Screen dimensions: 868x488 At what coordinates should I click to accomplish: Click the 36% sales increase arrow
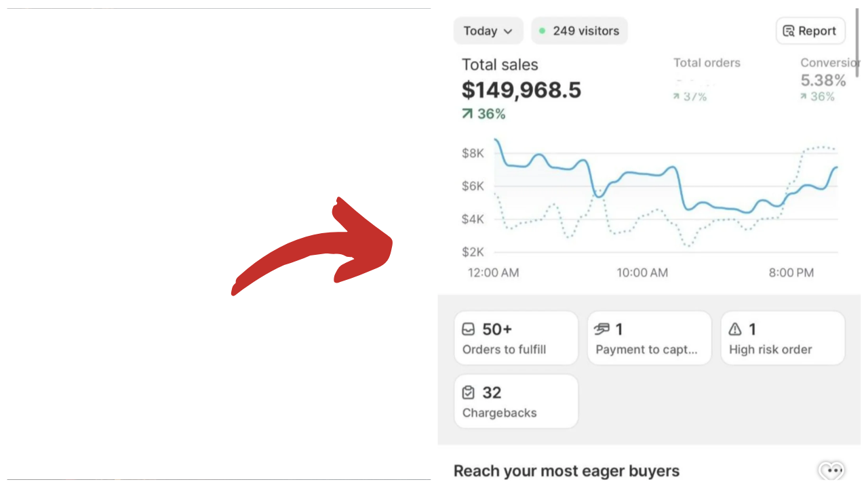pyautogui.click(x=467, y=114)
